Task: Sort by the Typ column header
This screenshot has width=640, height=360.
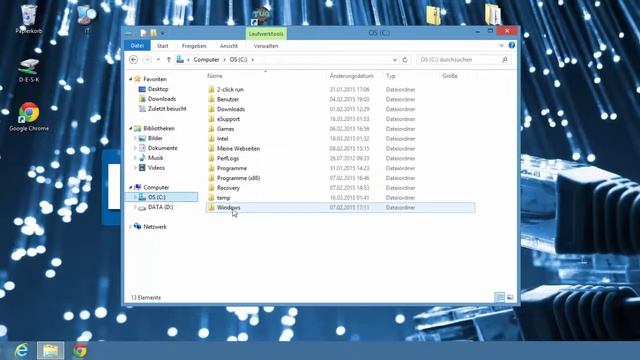Action: click(391, 76)
